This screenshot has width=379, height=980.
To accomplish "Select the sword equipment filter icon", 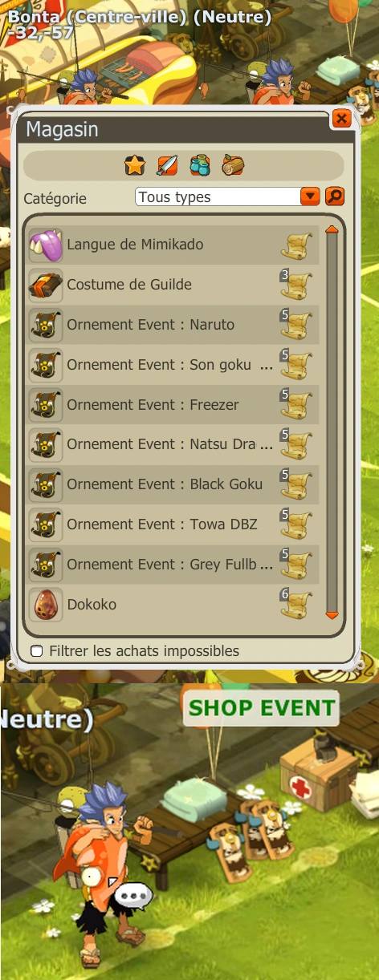I will [166, 166].
